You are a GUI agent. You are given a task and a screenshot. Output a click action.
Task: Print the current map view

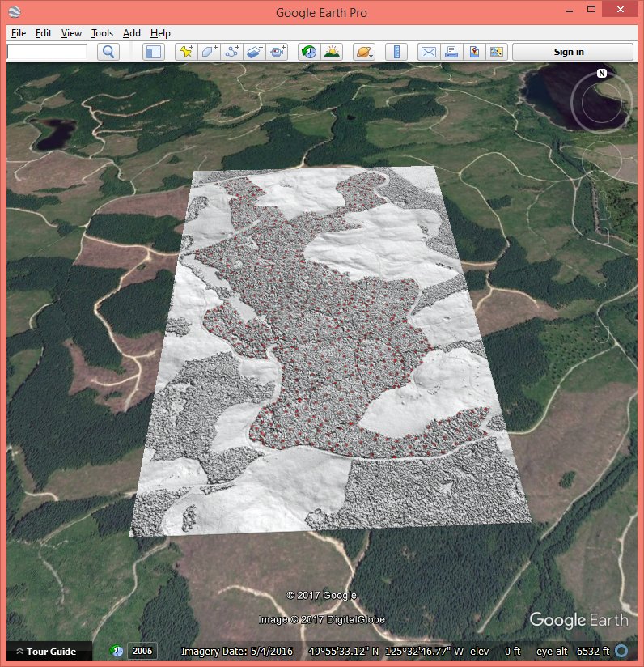451,52
